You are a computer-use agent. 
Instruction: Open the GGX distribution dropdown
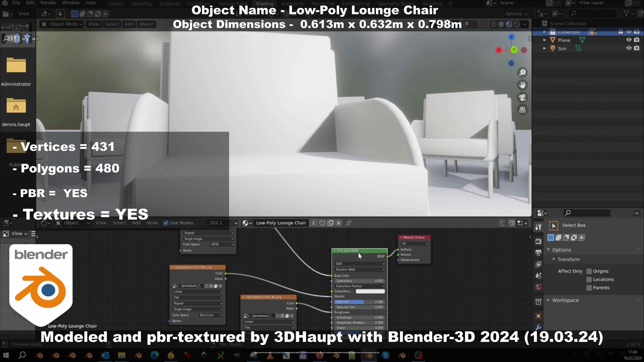tap(360, 264)
